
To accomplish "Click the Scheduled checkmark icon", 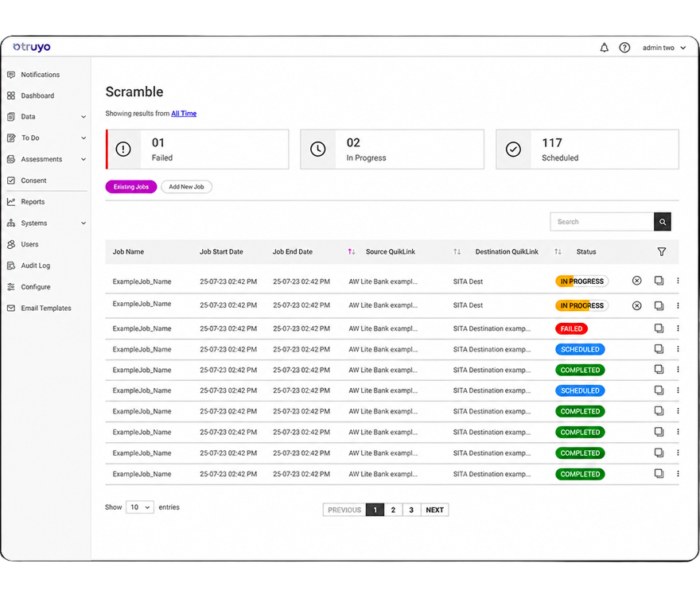I will click(513, 149).
